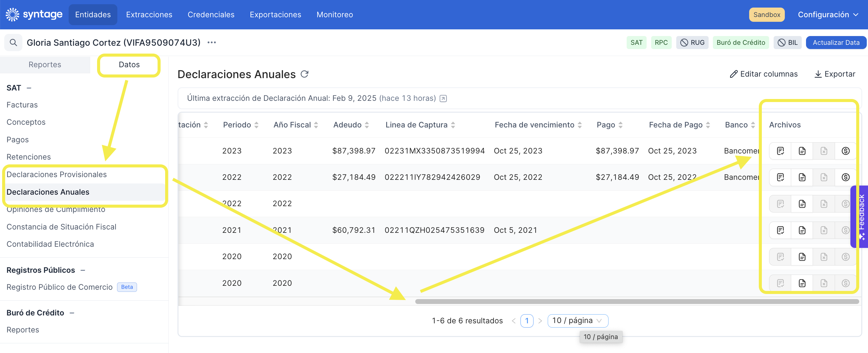Screen dimensions: 868x353
Task: Click spreadsheet file icon in 2023 row
Action: pyautogui.click(x=824, y=151)
